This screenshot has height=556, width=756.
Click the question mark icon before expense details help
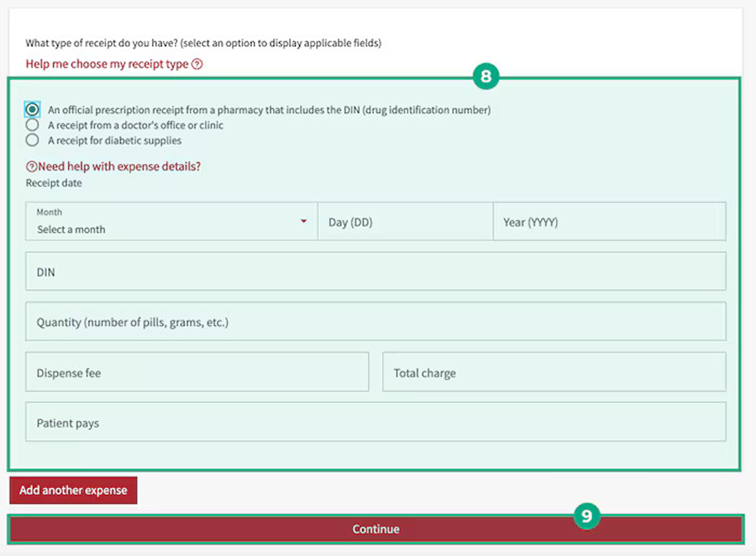pos(32,167)
